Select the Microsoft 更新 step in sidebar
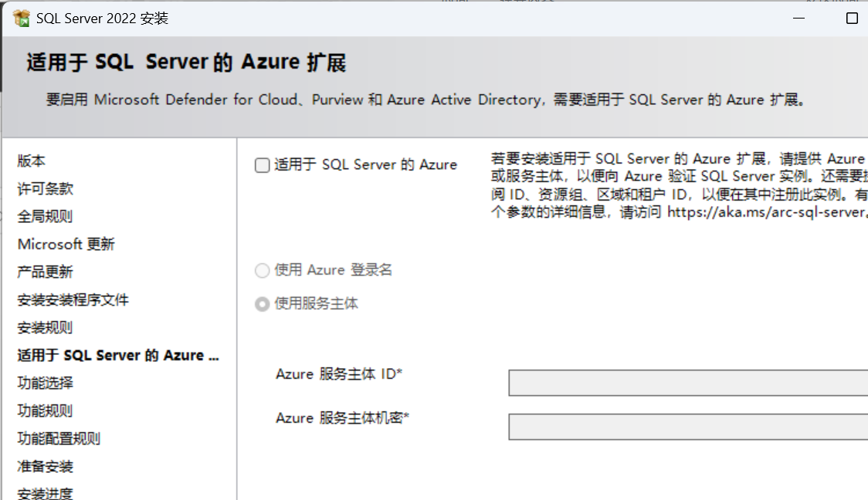 [x=66, y=244]
